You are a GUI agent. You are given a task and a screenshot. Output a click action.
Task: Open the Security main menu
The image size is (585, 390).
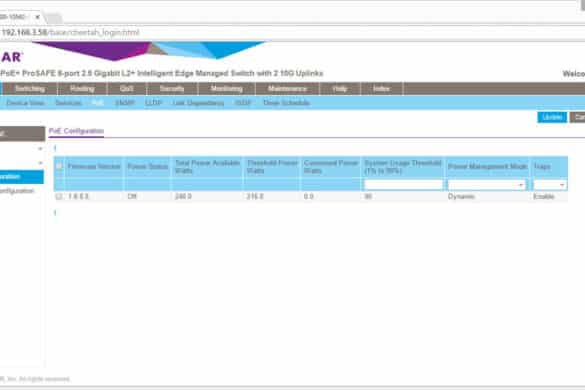pyautogui.click(x=172, y=89)
